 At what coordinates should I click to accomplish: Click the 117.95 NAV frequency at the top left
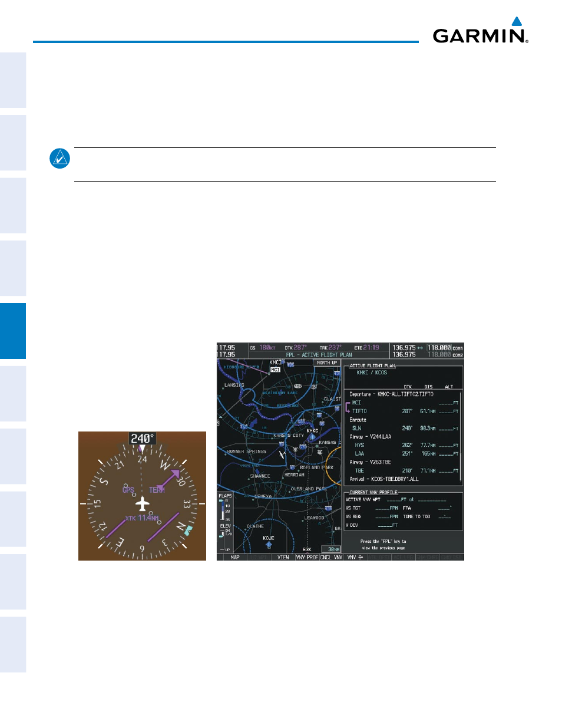point(227,348)
